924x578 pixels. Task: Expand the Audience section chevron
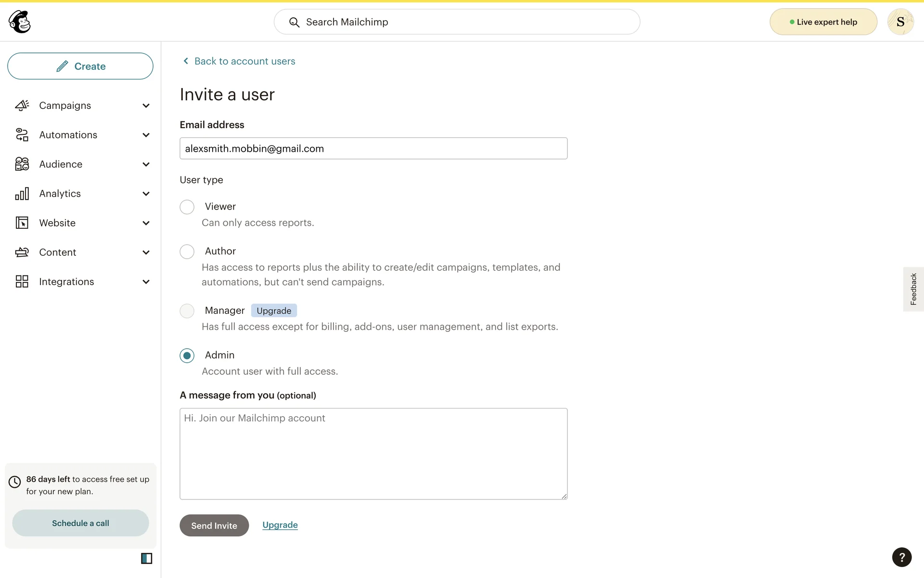pos(146,165)
